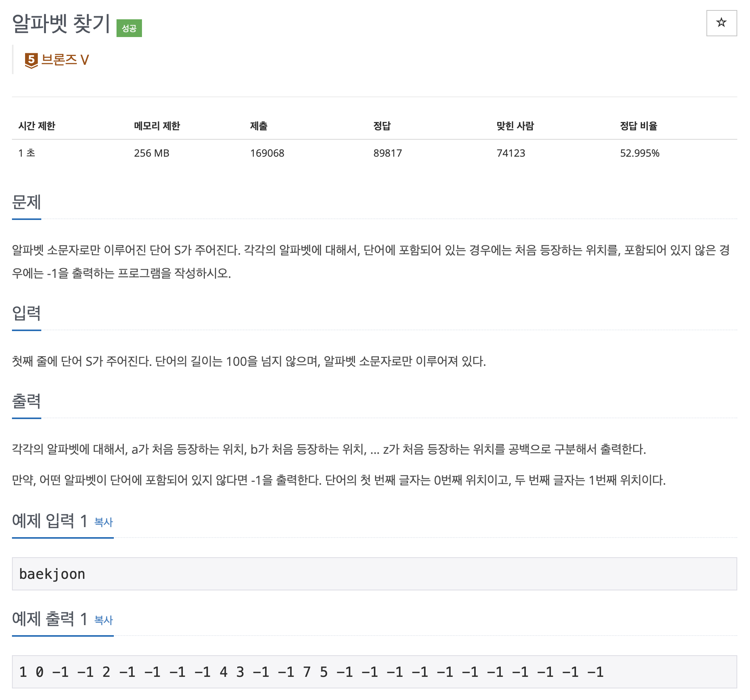
Task: Click the 입력 section heading
Action: click(x=26, y=313)
